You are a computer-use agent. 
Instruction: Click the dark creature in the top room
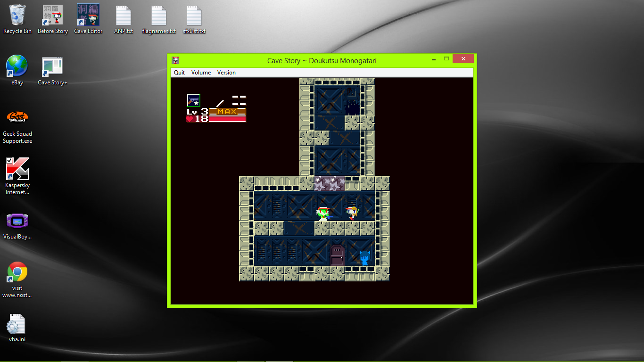tap(352, 107)
